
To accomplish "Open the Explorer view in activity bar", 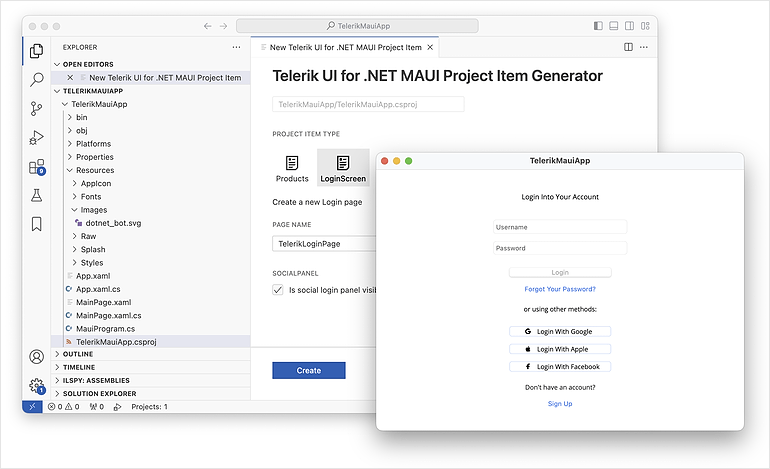I will tap(36, 51).
